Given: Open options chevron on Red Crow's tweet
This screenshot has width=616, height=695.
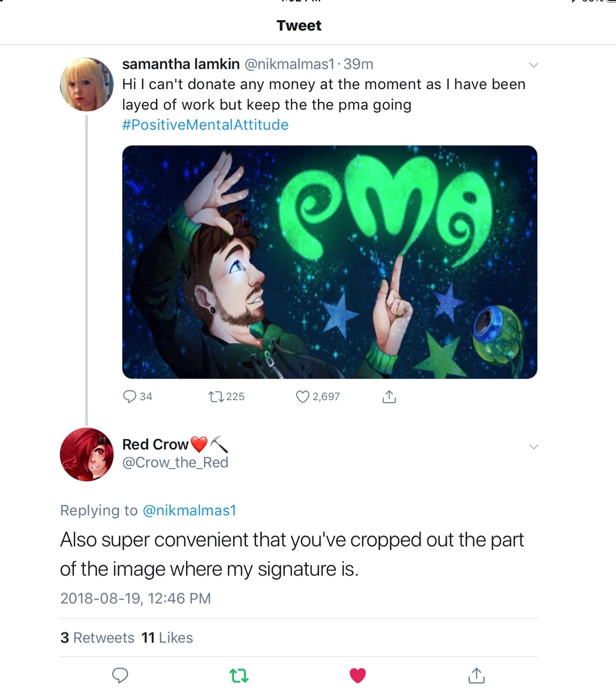Looking at the screenshot, I should coord(533,447).
